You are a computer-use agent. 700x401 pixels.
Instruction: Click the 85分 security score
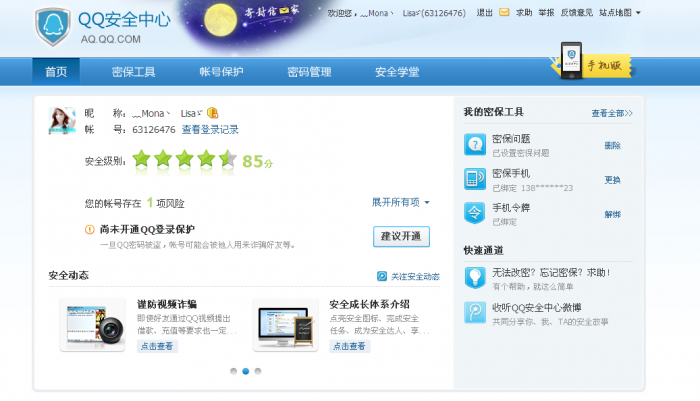(x=257, y=161)
